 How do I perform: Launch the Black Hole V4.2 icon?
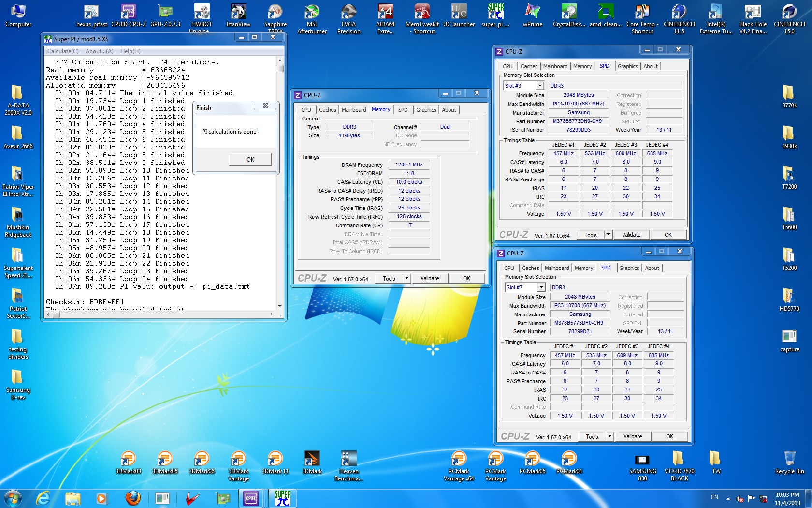[x=753, y=19]
